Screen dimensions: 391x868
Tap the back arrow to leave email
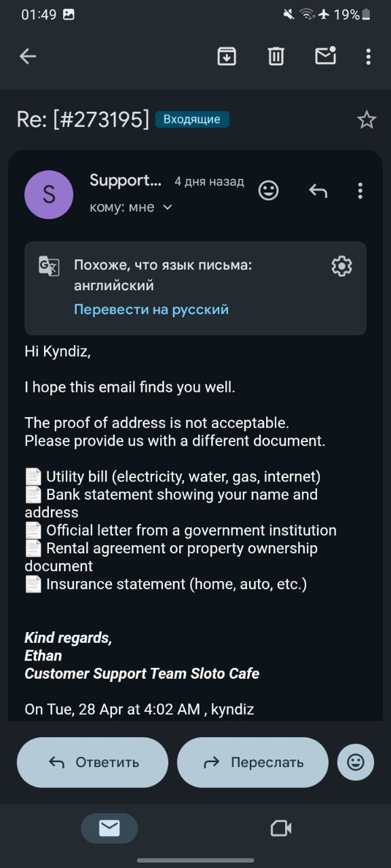click(x=28, y=56)
